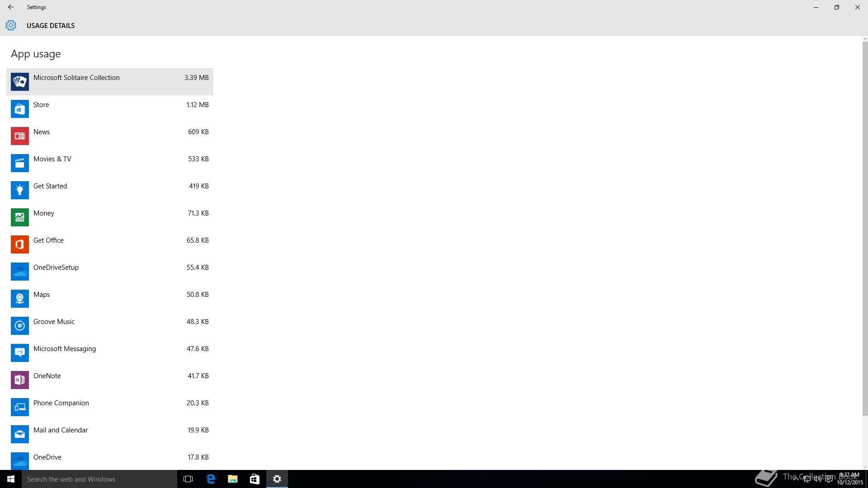Select the Microsoft Solitaire Collection label

(x=76, y=78)
